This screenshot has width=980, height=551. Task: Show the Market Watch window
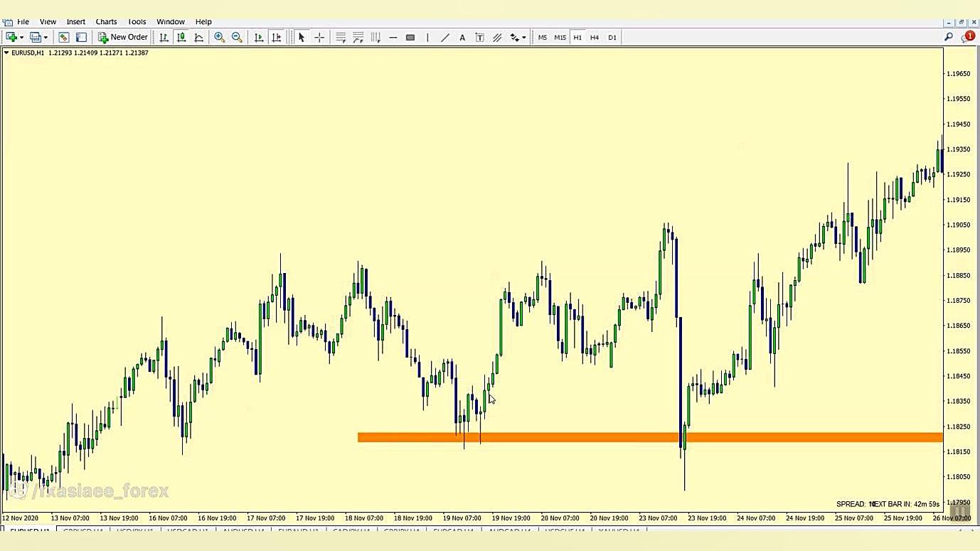coord(64,37)
